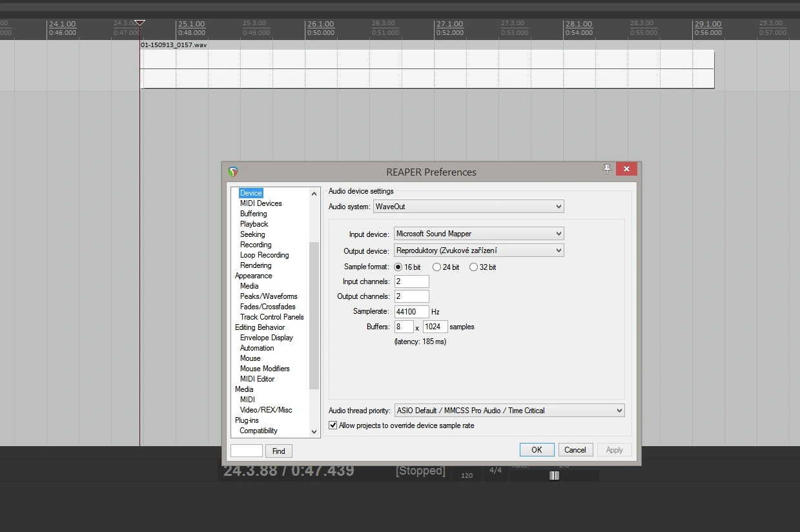Select Recording preferences page
The image size is (800, 532).
tap(256, 245)
